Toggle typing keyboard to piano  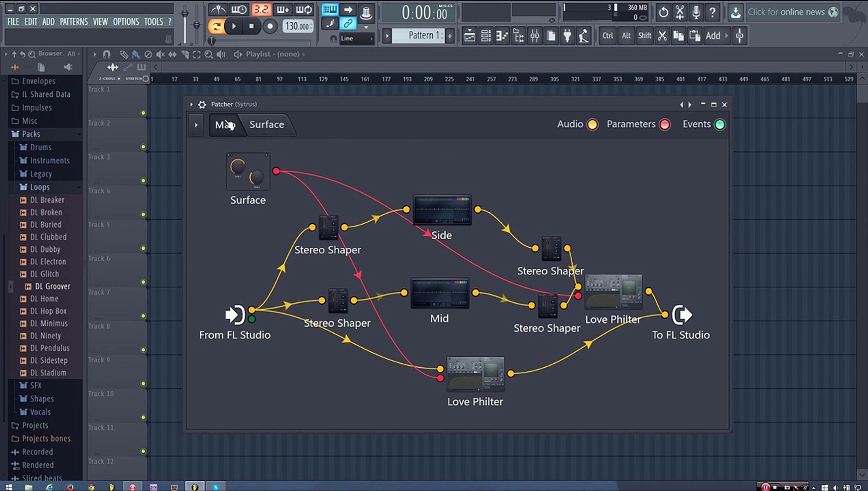(330, 10)
